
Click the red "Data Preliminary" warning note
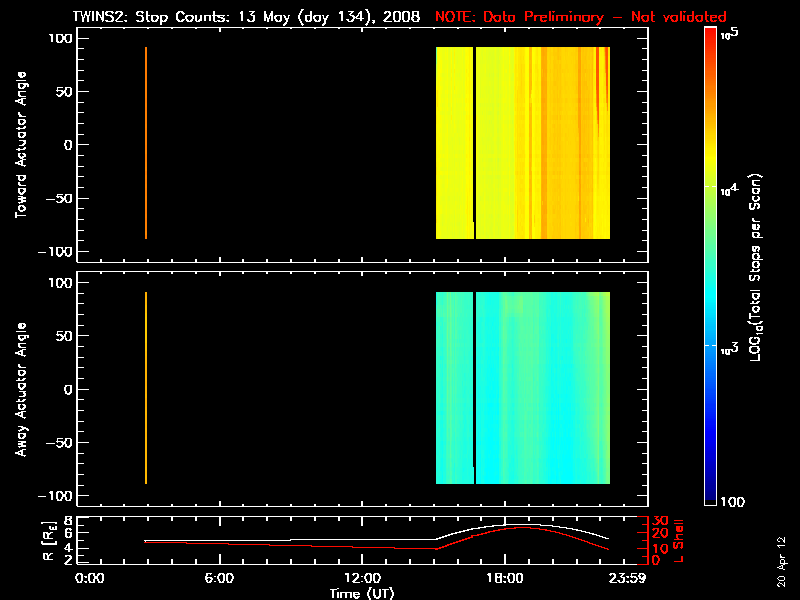pos(581,17)
